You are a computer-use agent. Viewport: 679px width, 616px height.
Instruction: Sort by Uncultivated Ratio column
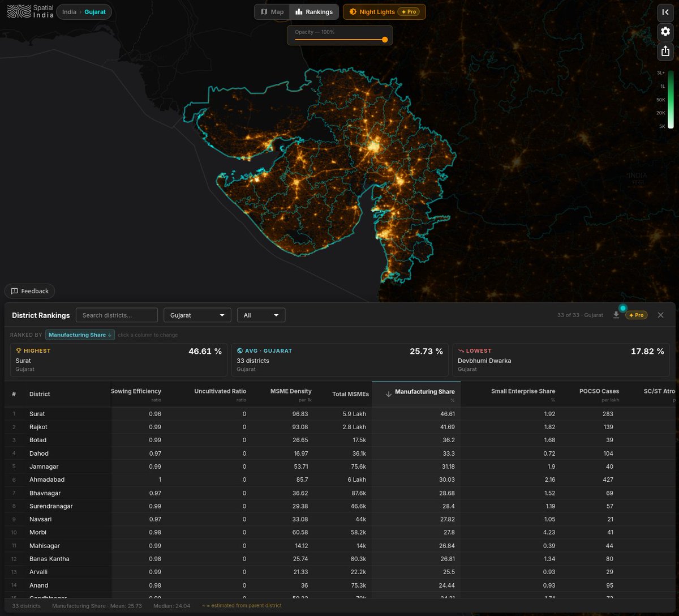coord(220,394)
